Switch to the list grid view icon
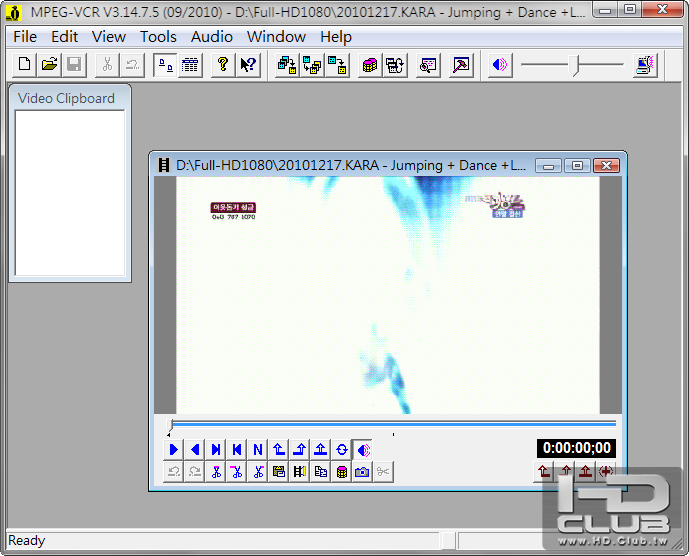 click(x=190, y=65)
